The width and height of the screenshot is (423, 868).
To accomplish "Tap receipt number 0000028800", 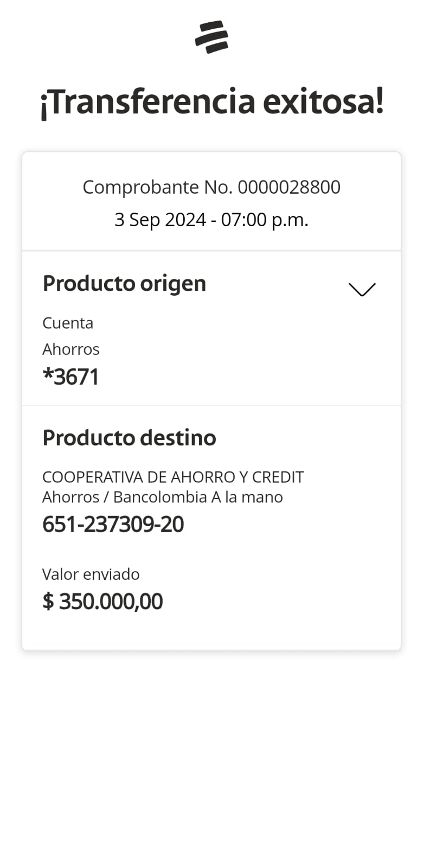I will pos(289,187).
